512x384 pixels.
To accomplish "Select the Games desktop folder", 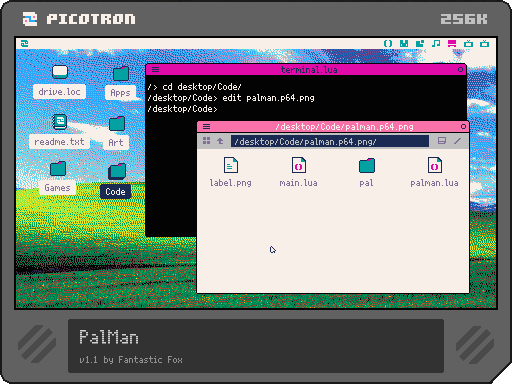I will (57, 177).
